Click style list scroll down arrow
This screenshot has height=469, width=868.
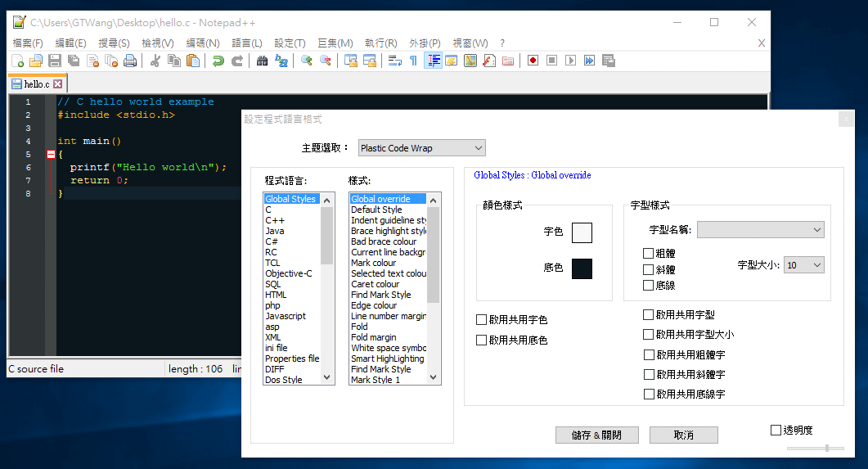point(433,377)
